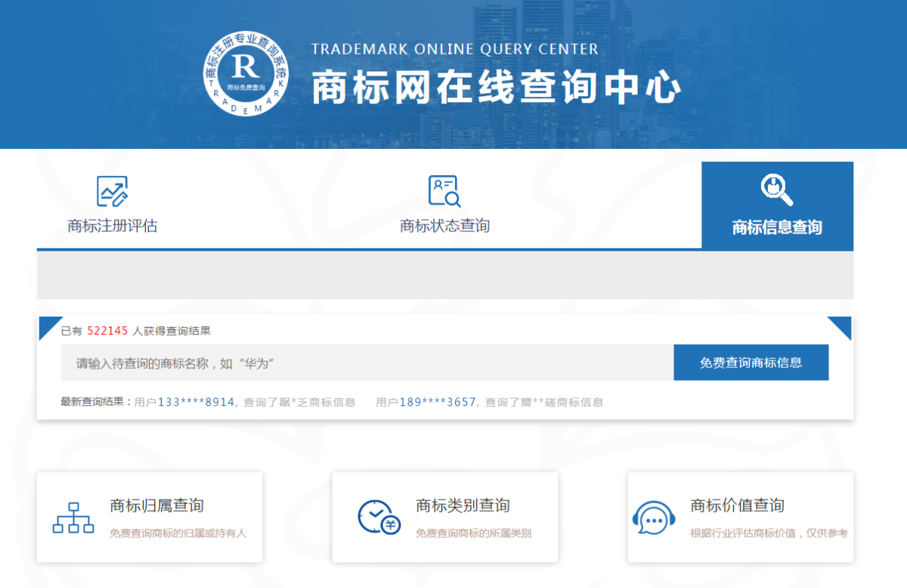Focus the trademark name search input field
907x588 pixels.
point(367,363)
